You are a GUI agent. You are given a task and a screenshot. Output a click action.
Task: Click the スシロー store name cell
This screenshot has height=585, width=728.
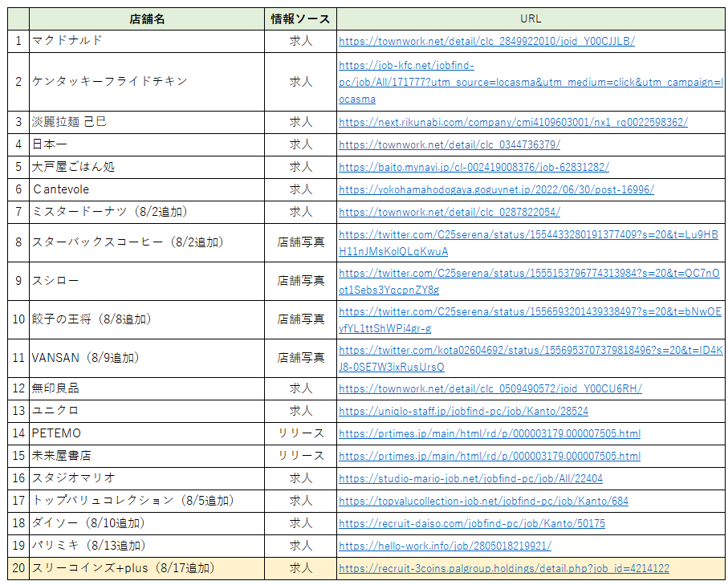(x=147, y=282)
